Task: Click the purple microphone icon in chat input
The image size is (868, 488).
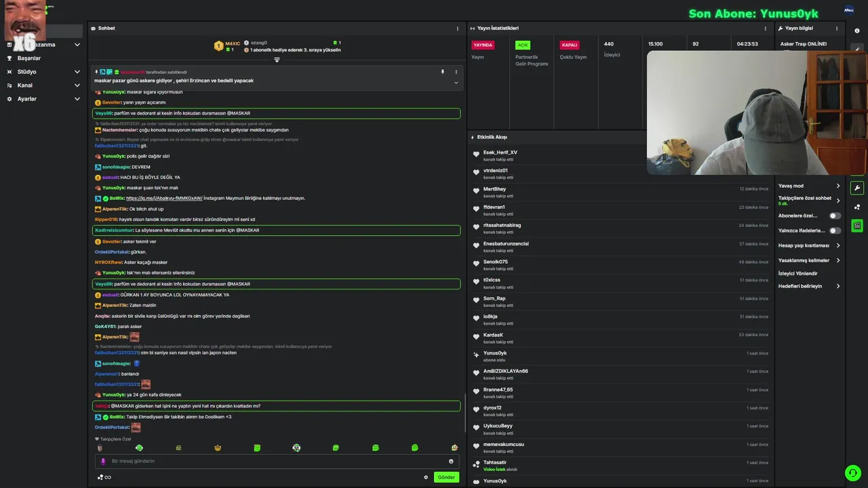Action: coord(103,462)
